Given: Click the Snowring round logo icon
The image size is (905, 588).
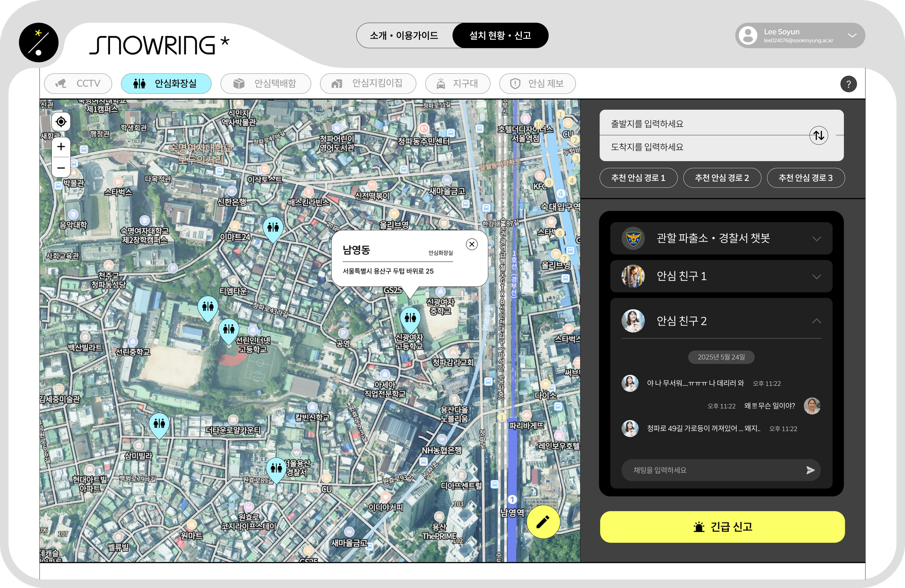Looking at the screenshot, I should pos(38,43).
